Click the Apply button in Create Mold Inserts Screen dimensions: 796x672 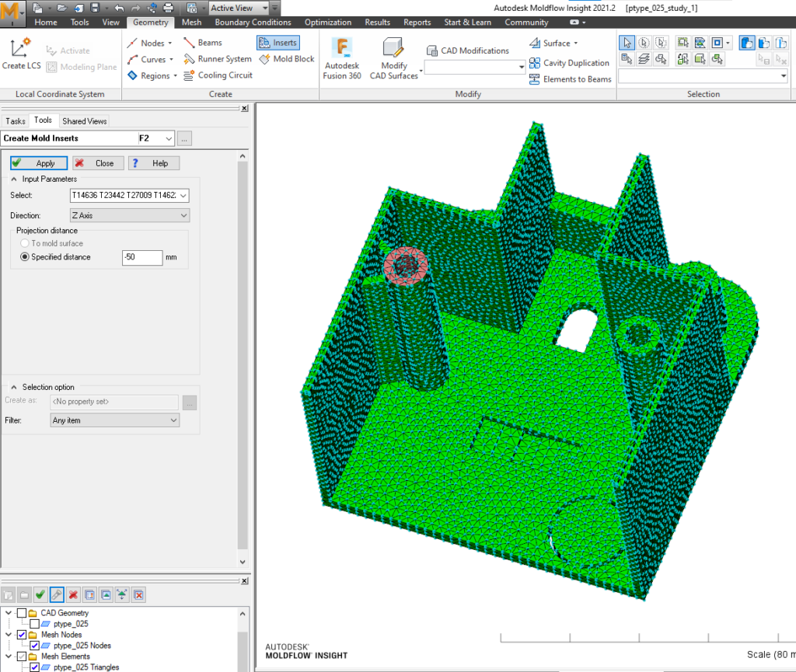tap(38, 162)
